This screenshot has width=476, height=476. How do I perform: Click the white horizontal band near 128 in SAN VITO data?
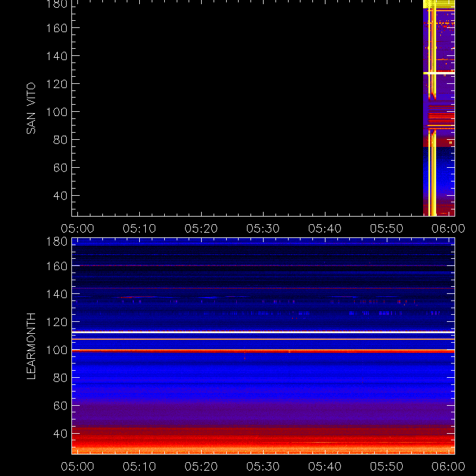click(439, 73)
